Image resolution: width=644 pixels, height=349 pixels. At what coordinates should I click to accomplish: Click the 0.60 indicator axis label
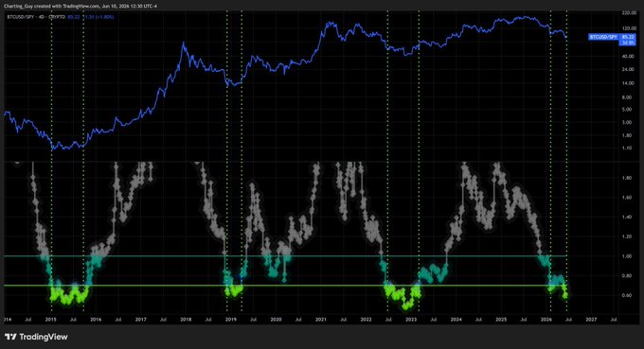[627, 295]
